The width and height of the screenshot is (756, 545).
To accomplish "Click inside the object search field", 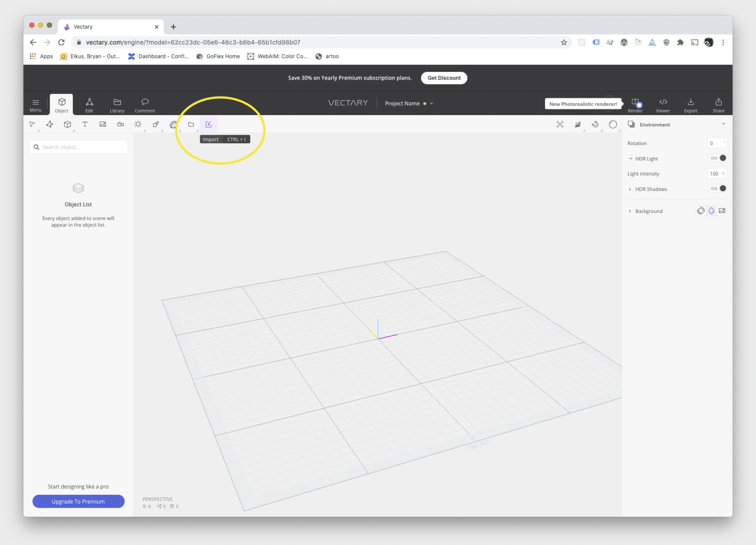I will pos(78,147).
